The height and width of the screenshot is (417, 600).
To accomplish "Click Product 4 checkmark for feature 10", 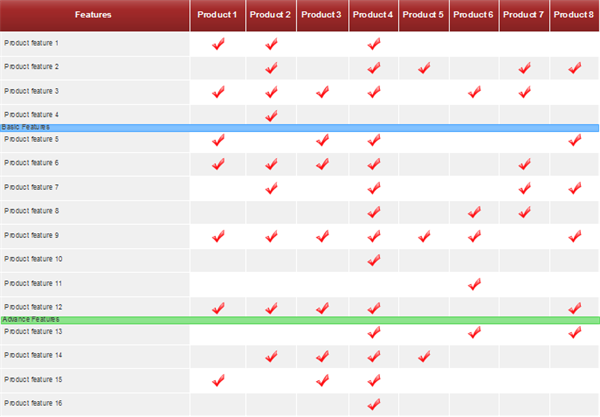I will [374, 260].
